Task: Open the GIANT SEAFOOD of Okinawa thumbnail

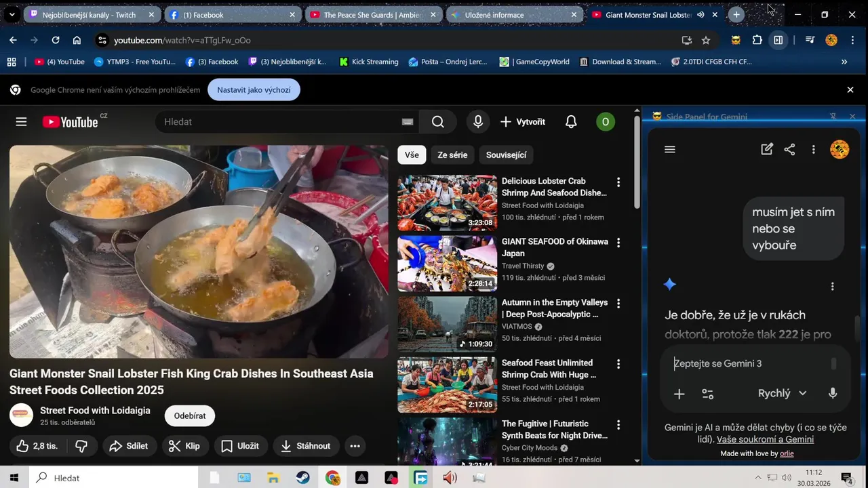Action: 447,264
